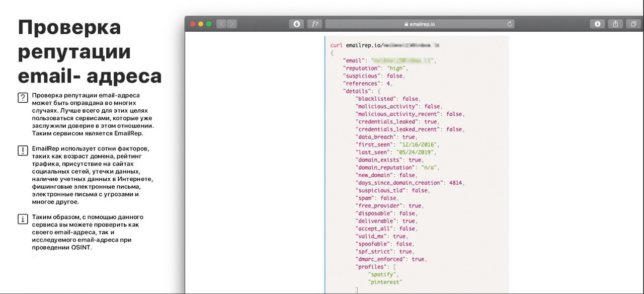Select the "pinterest" profile entry
644x294 pixels.
(x=385, y=282)
